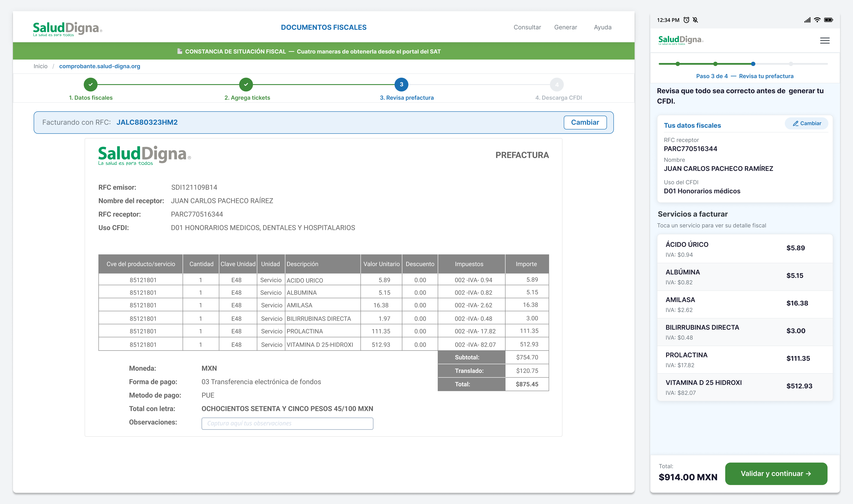Click Cambiar button next to RFC

pyautogui.click(x=585, y=123)
